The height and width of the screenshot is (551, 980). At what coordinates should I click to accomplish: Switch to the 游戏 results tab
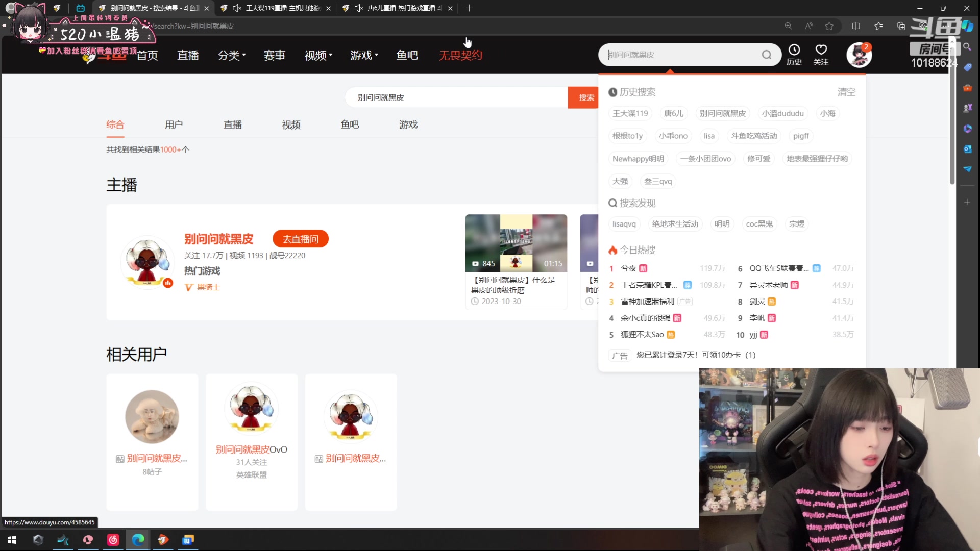pyautogui.click(x=408, y=124)
